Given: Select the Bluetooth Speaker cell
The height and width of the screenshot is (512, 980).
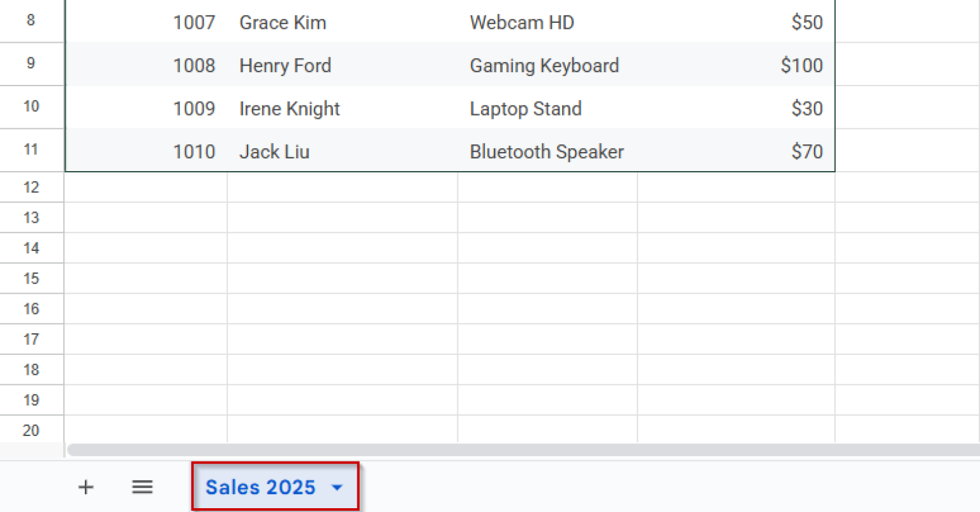Looking at the screenshot, I should pyautogui.click(x=547, y=151).
